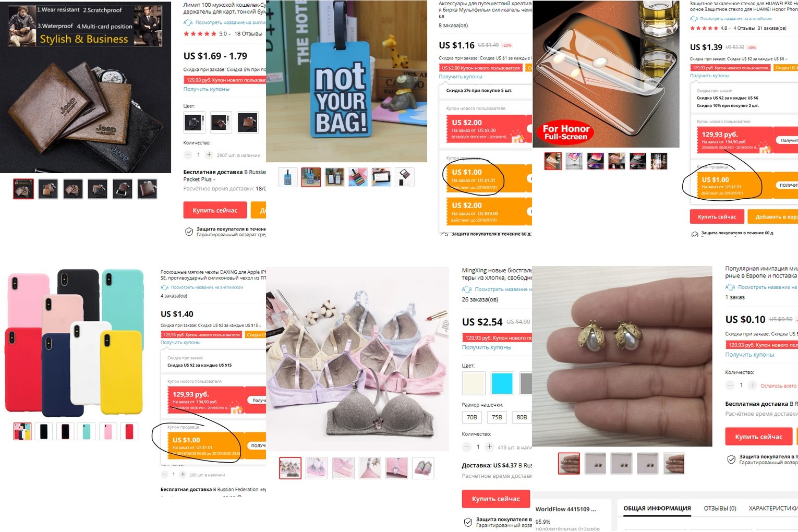Increase phone case quantity via plus icon
The height and width of the screenshot is (532, 798).
point(183,475)
